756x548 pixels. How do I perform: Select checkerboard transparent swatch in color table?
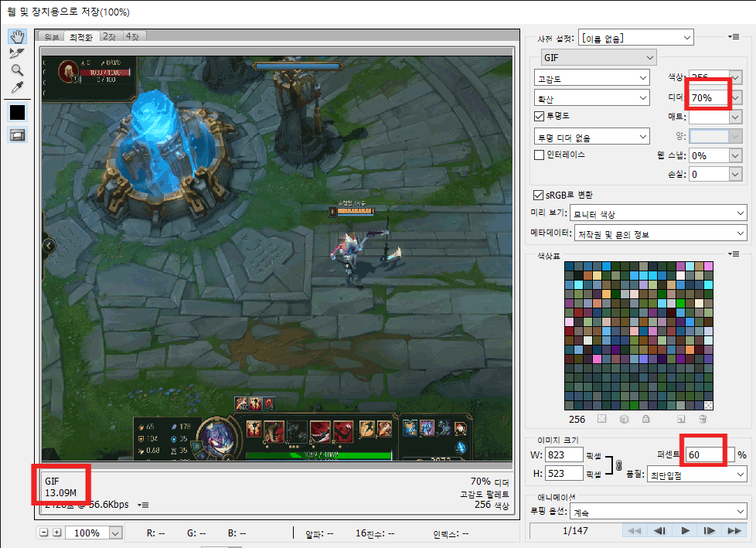[x=708, y=405]
